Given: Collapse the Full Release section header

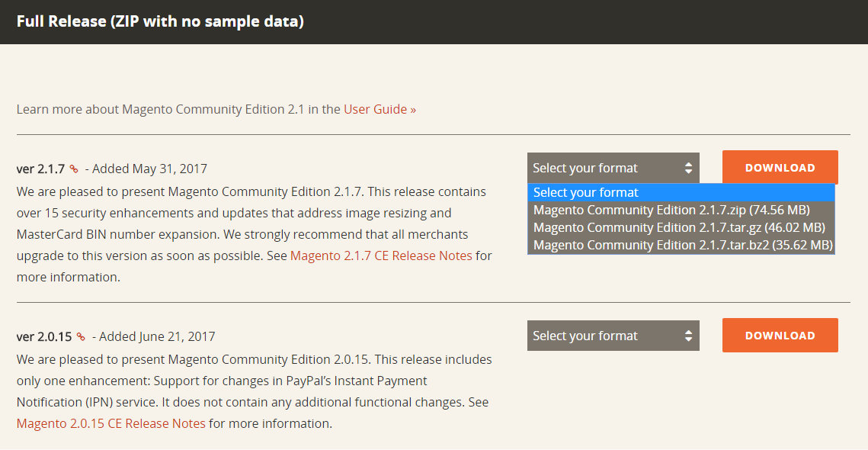Looking at the screenshot, I should (x=160, y=21).
